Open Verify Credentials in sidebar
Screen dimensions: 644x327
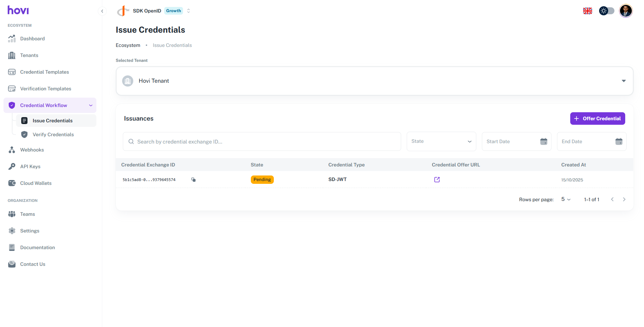tap(53, 134)
